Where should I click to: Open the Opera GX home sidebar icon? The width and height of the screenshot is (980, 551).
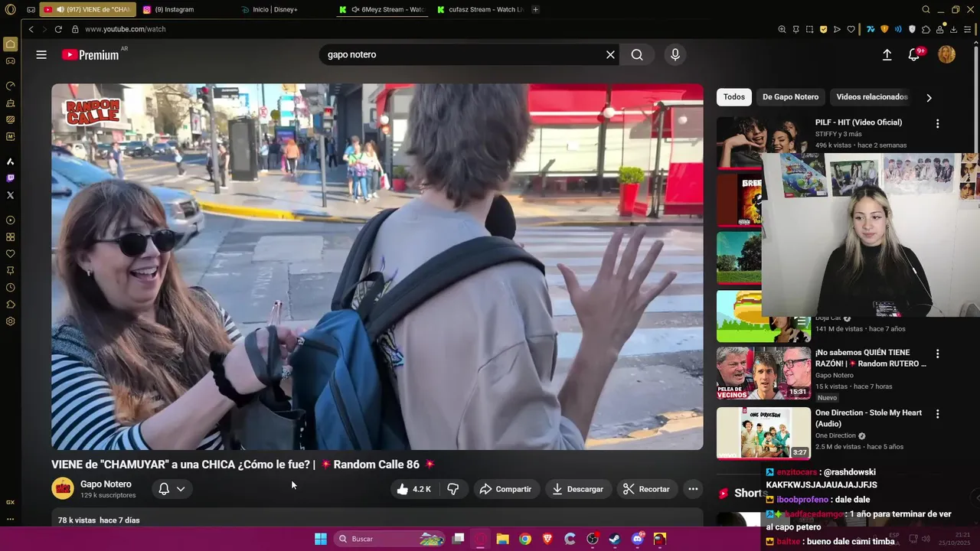coord(10,44)
